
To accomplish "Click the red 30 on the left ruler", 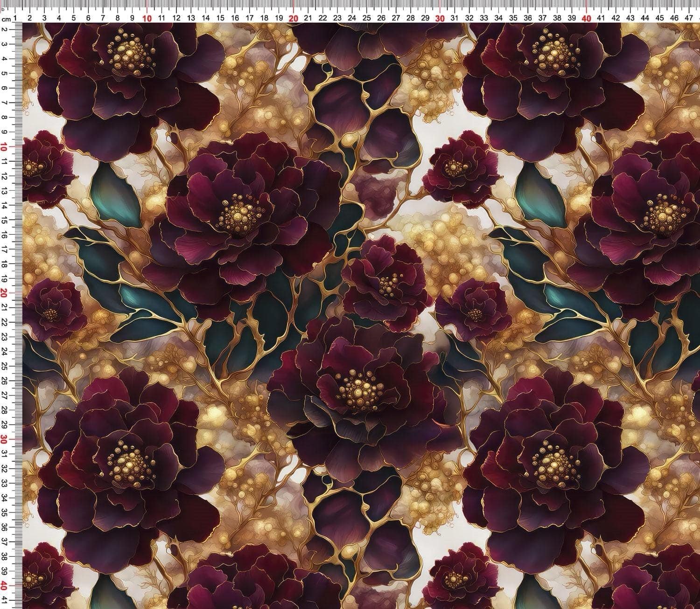I will [4, 440].
